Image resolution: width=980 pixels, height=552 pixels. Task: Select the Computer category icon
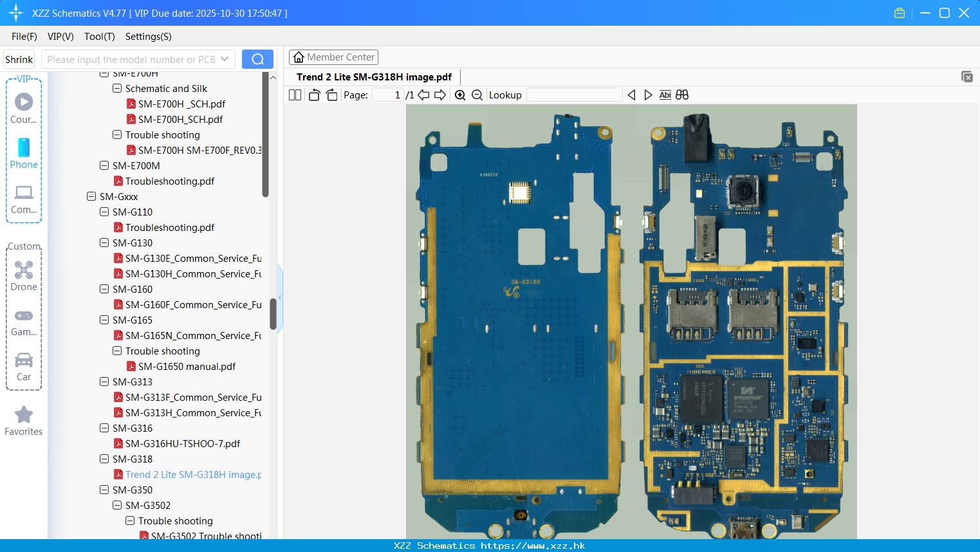point(24,199)
